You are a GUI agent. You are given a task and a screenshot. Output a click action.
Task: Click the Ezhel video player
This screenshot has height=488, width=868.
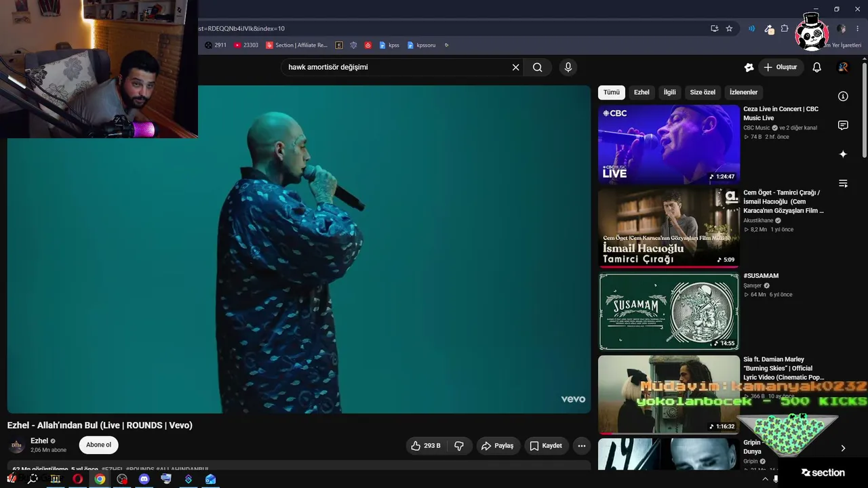click(299, 249)
